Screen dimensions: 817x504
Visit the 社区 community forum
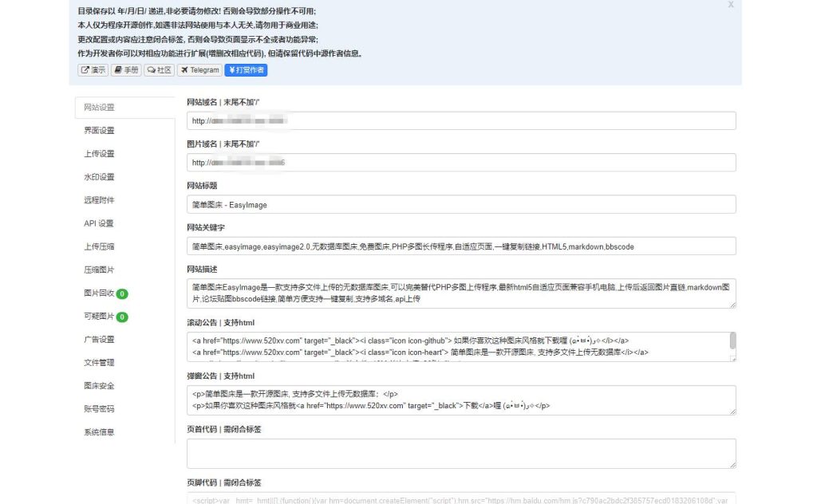pyautogui.click(x=158, y=69)
